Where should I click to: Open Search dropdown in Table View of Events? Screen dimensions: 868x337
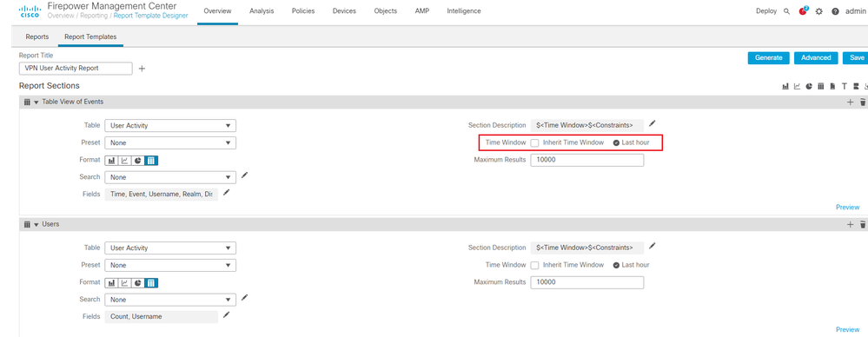(x=170, y=177)
